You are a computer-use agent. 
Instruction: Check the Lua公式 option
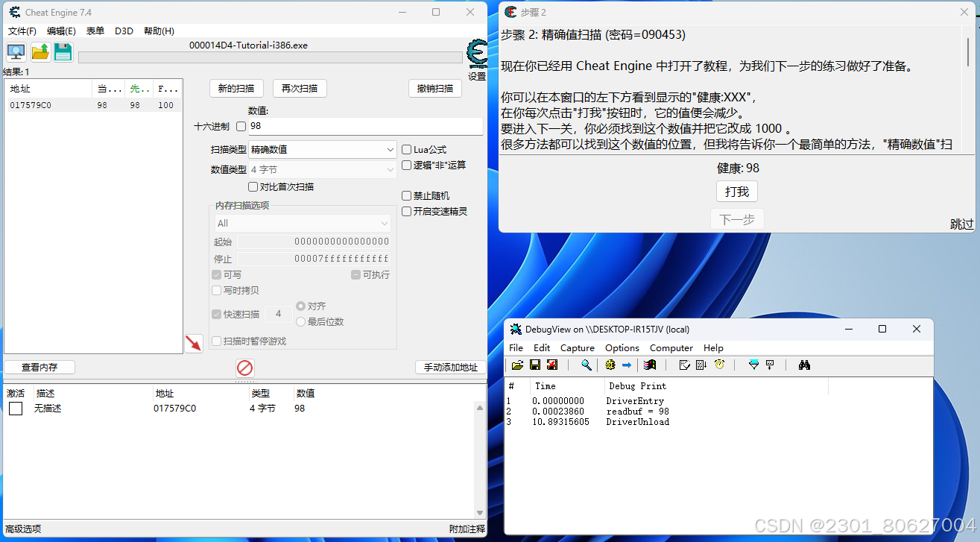[x=406, y=148]
